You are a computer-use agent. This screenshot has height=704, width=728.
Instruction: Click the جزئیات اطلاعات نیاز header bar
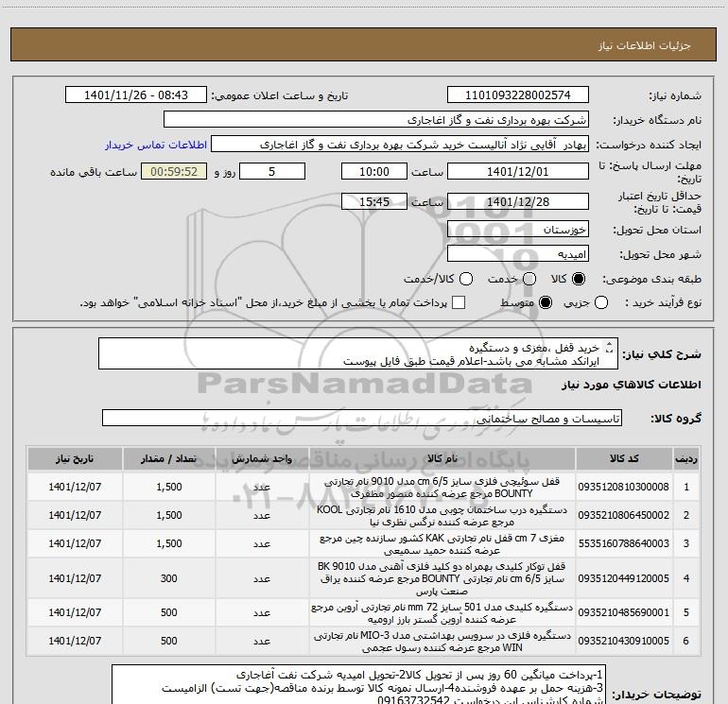tap(364, 44)
